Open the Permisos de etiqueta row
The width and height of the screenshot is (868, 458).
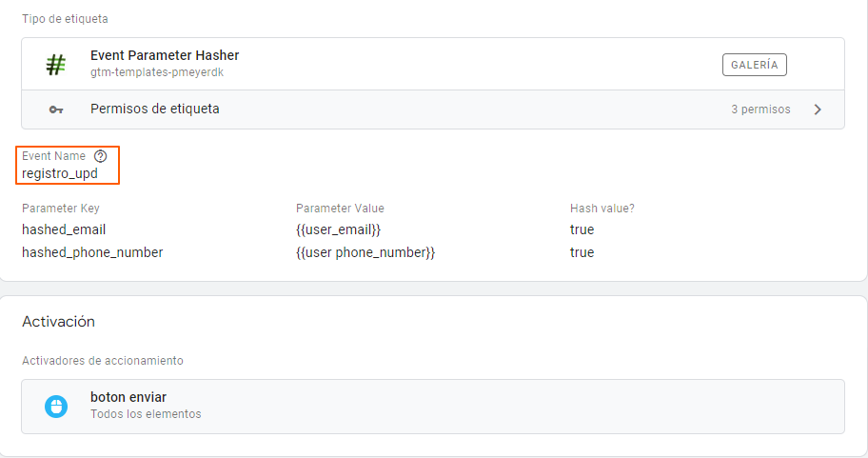tap(433, 110)
